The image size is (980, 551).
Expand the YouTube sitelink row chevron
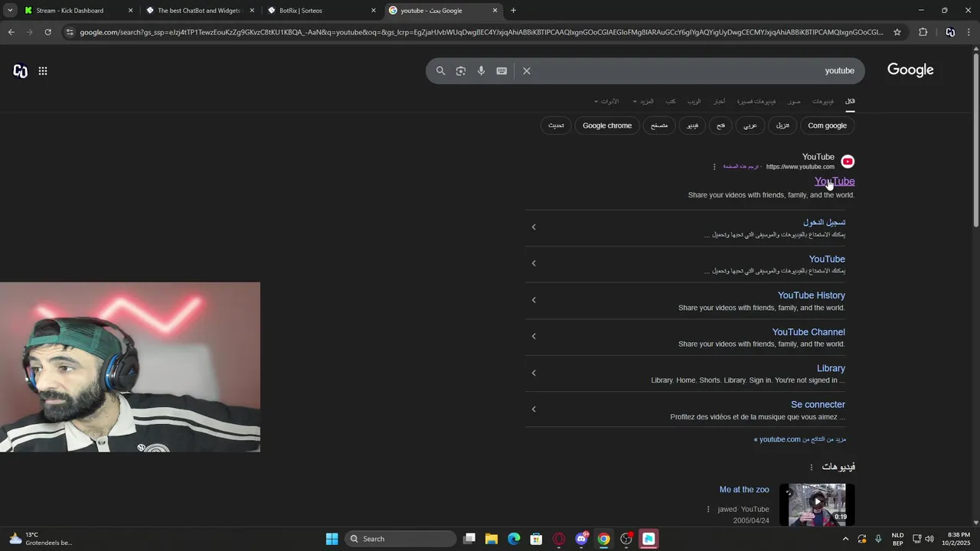tap(534, 263)
